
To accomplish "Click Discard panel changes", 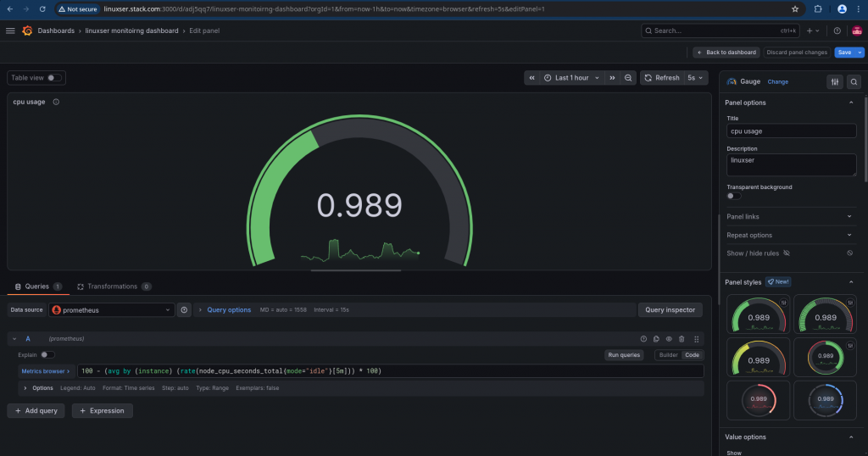I will [797, 53].
